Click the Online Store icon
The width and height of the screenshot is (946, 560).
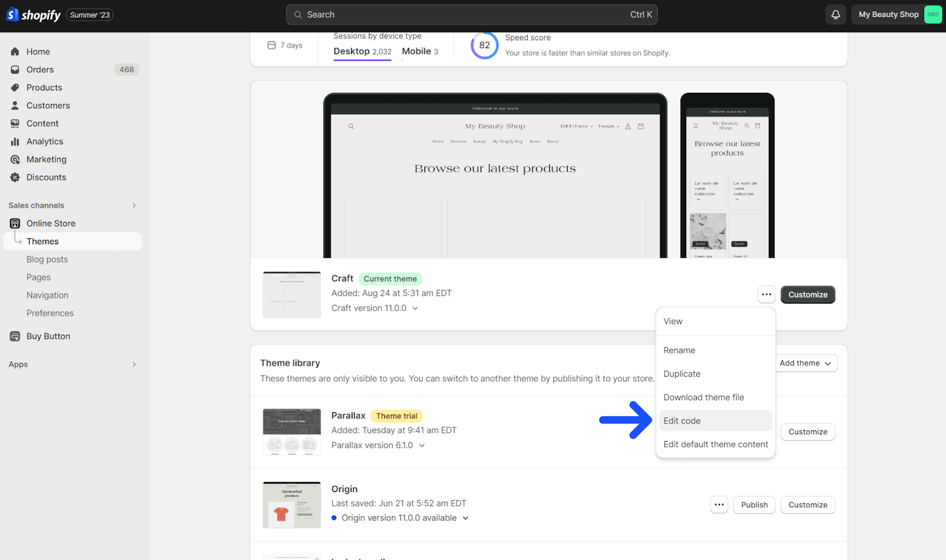tap(15, 224)
